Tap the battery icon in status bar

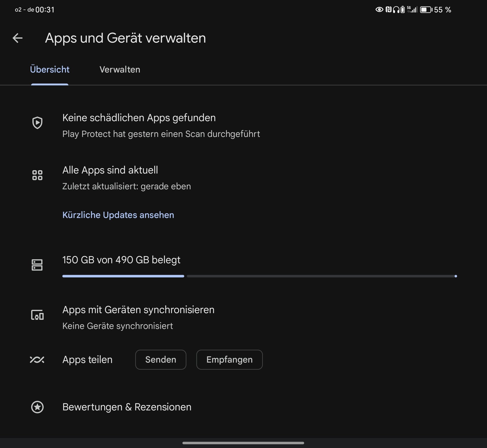point(426,10)
